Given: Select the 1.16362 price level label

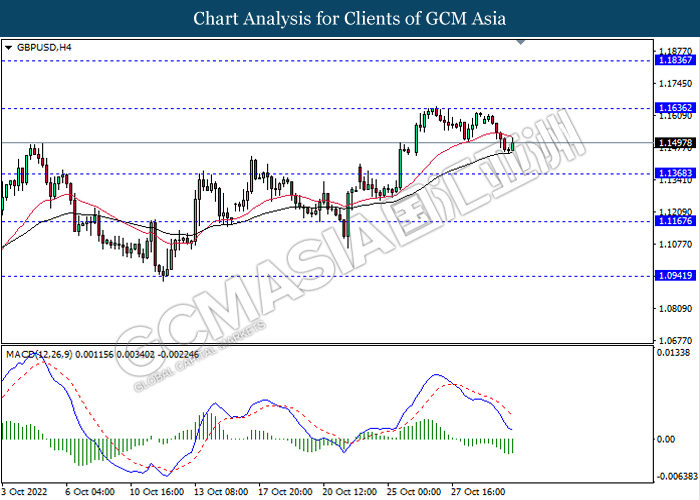Looking at the screenshot, I should (675, 108).
